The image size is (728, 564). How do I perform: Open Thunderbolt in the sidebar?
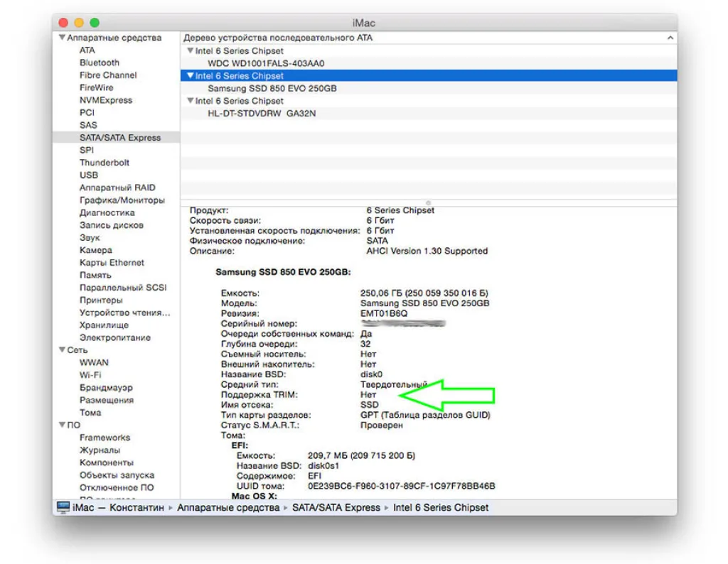pyautogui.click(x=105, y=163)
